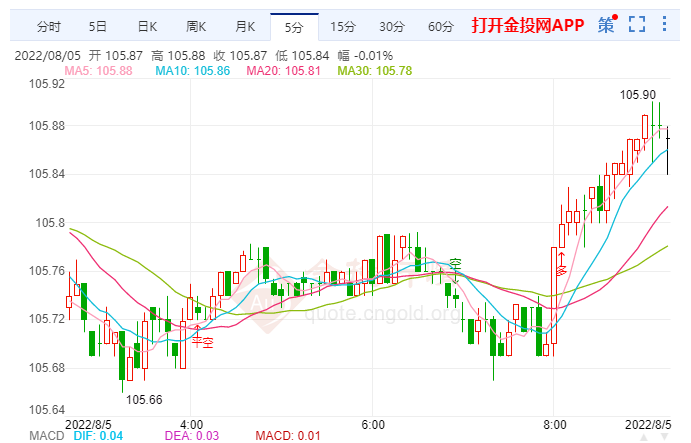Click the DEA: 0.03 indicator value
The height and width of the screenshot is (443, 691).
[x=192, y=436]
